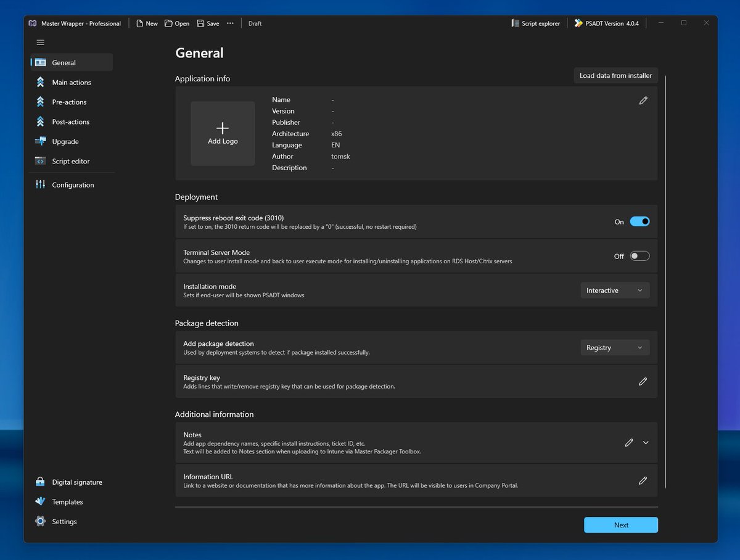Image resolution: width=740 pixels, height=560 pixels.
Task: Click the Save disk icon in toolbar
Action: [200, 23]
